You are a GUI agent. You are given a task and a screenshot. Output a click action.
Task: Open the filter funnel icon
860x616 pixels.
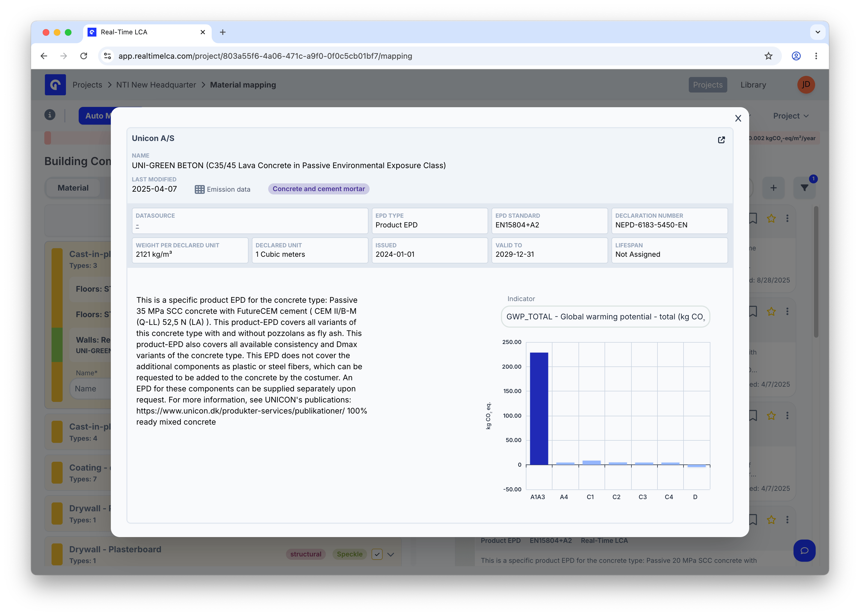point(804,188)
